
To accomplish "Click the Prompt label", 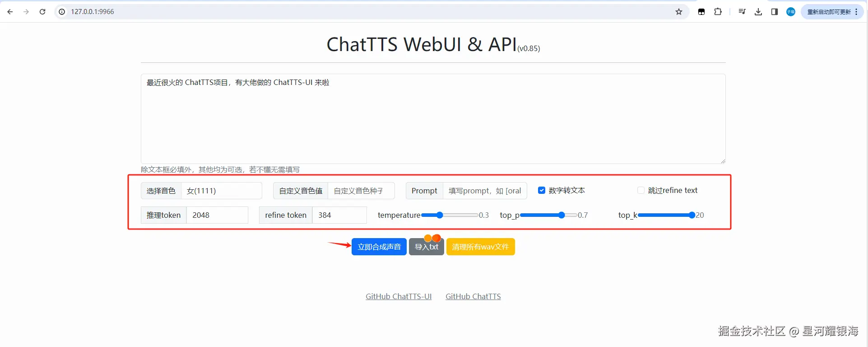I will click(x=424, y=191).
